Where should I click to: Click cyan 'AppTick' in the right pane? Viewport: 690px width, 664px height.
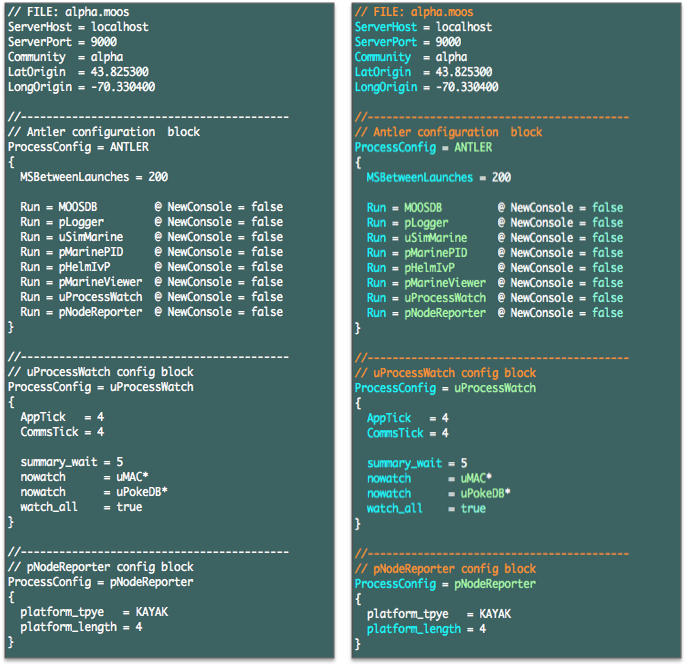pos(388,418)
